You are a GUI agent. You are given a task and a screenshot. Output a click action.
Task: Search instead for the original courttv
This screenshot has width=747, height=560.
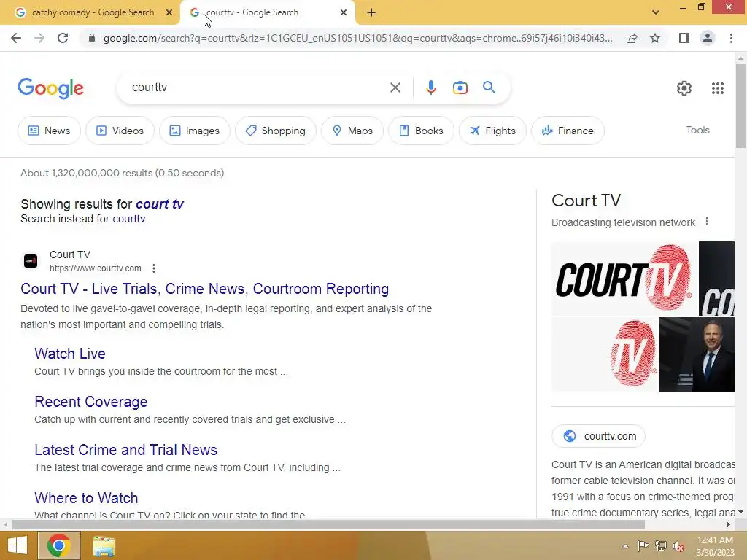[129, 219]
